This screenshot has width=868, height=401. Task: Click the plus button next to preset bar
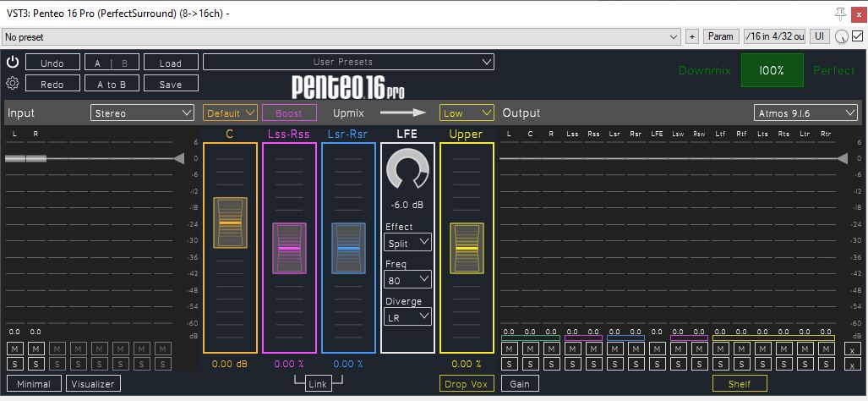(x=692, y=36)
